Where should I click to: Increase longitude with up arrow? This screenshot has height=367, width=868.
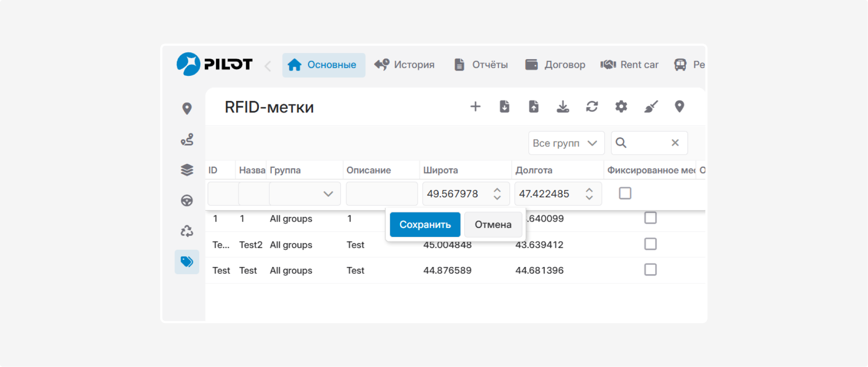589,190
